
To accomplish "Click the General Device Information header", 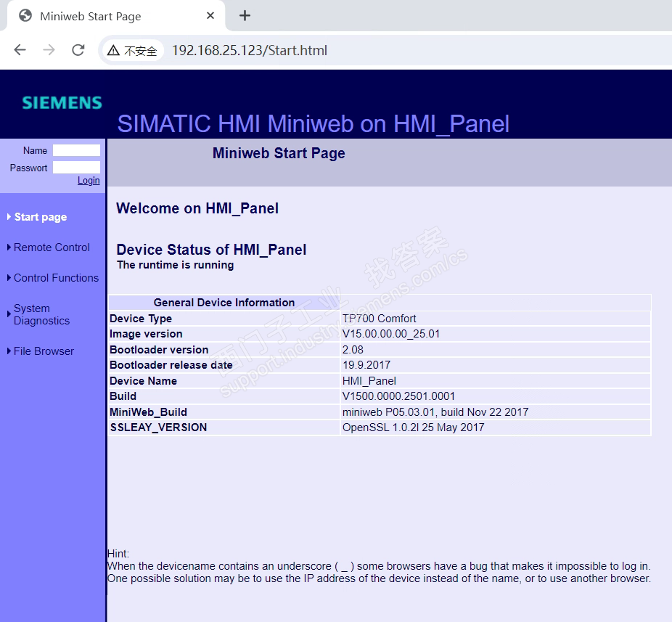I will 224,303.
